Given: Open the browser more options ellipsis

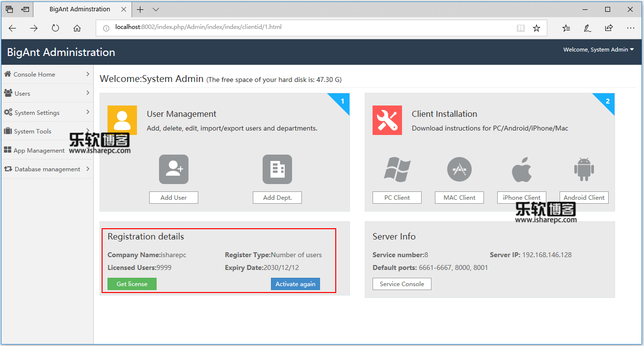Looking at the screenshot, I should (x=631, y=28).
